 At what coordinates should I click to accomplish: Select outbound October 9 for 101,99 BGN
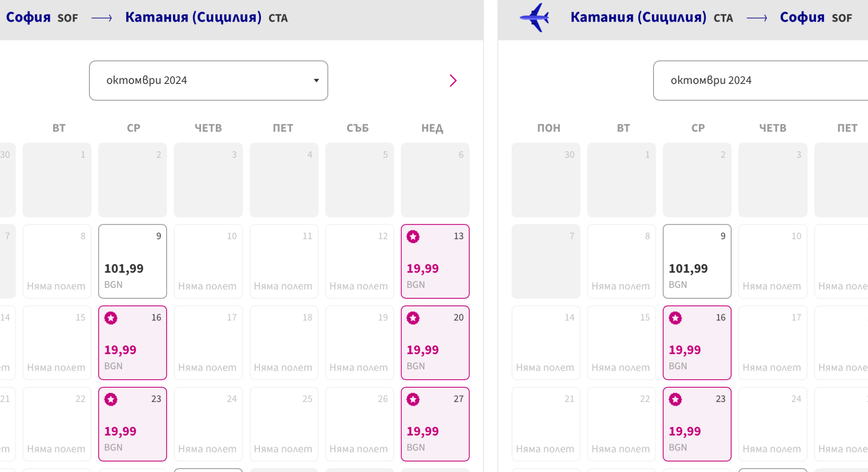(133, 261)
